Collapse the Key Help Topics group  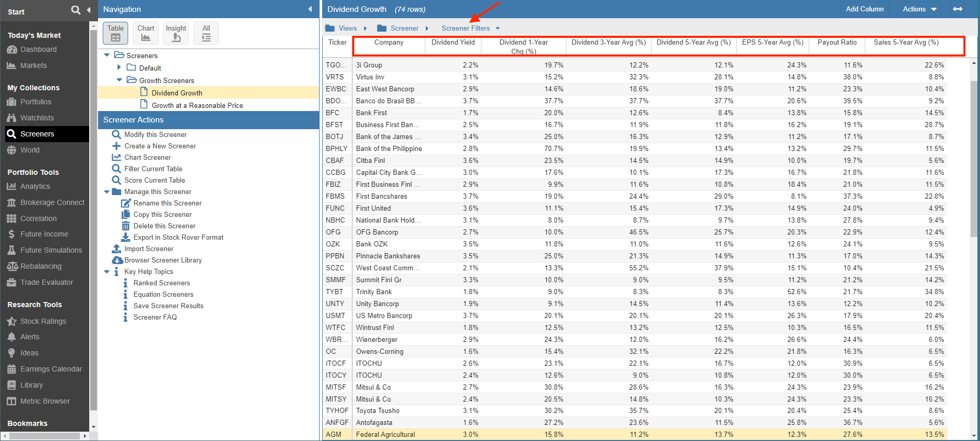pos(107,271)
